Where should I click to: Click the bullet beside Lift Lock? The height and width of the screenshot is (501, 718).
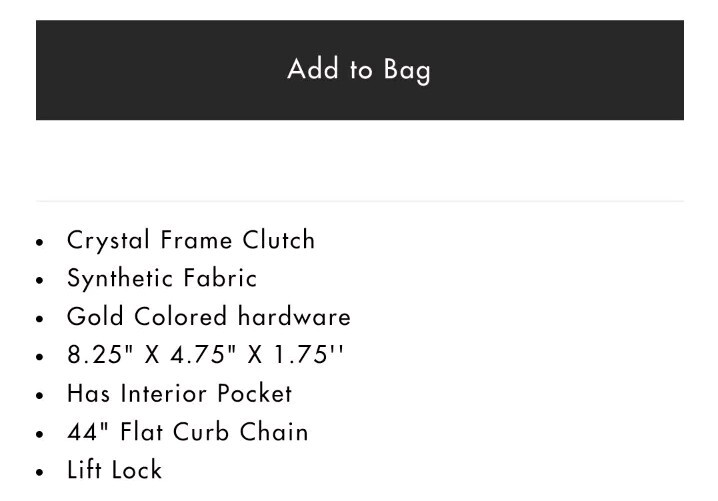40,472
